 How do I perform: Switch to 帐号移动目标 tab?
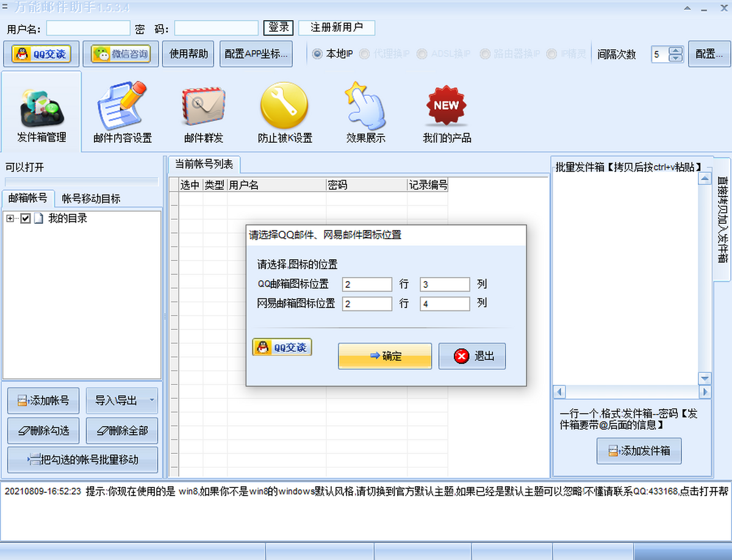click(91, 198)
